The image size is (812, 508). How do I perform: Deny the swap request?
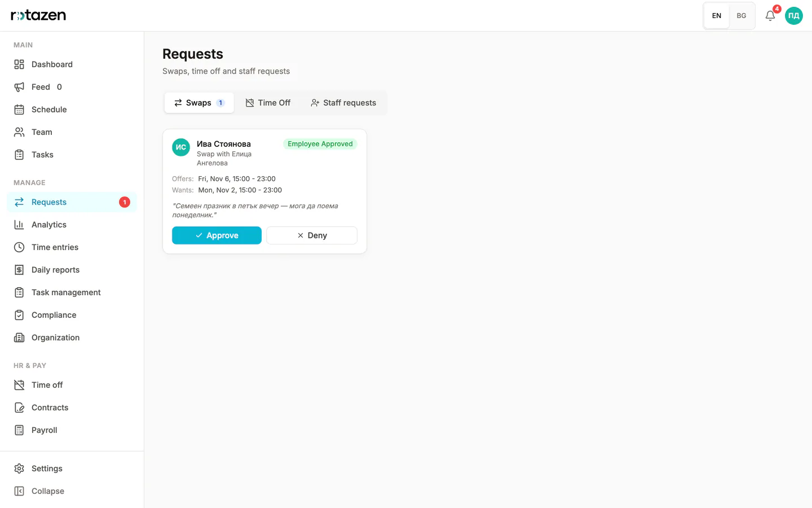tap(312, 235)
